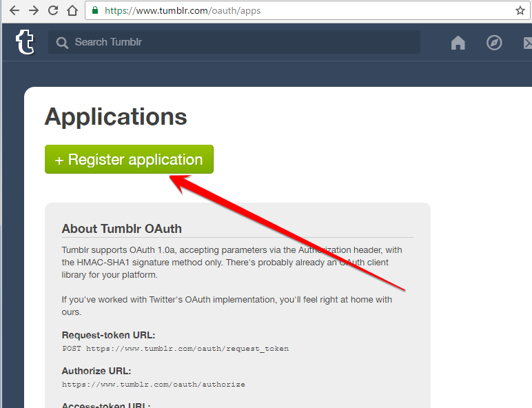532x408 pixels.
Task: Click the oauth/authorize URL text
Action: [154, 385]
